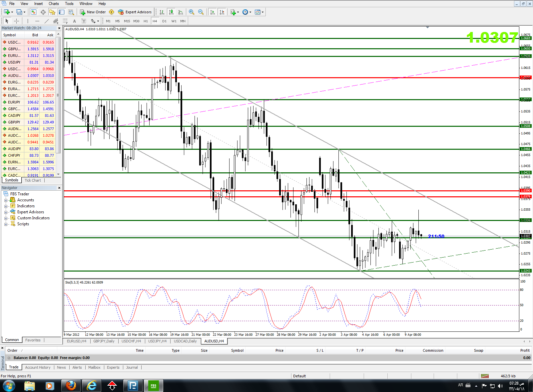Screen dimensions: 533x392
Task: Click the Windows Start button
Action: [9, 386]
